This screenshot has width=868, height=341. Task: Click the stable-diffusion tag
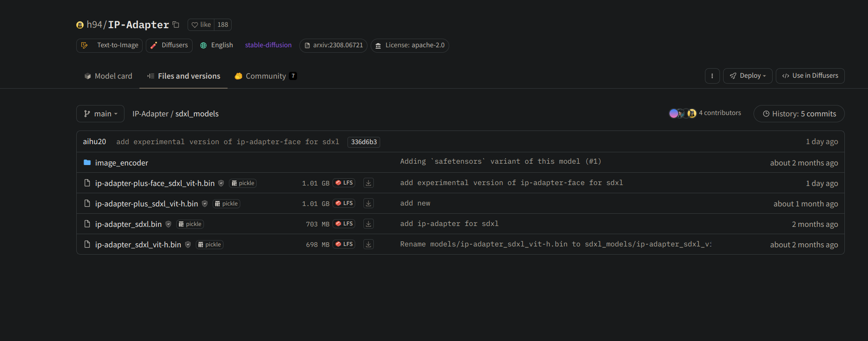268,45
